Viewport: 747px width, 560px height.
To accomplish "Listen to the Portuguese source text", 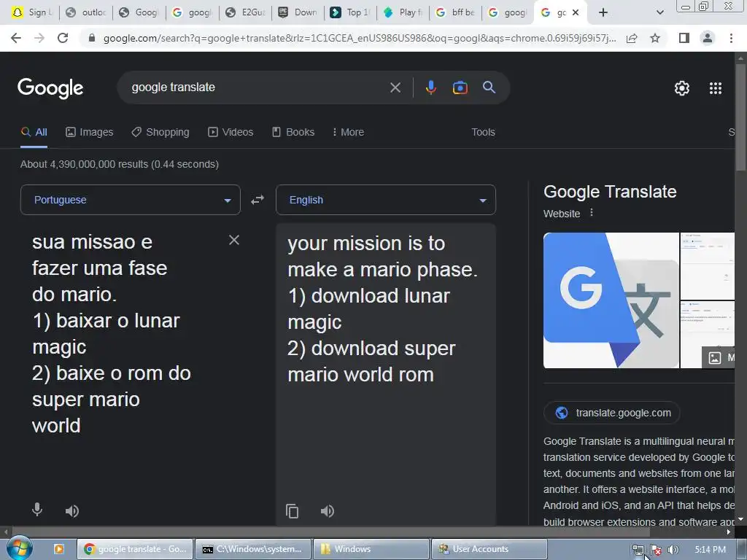I will pyautogui.click(x=72, y=511).
